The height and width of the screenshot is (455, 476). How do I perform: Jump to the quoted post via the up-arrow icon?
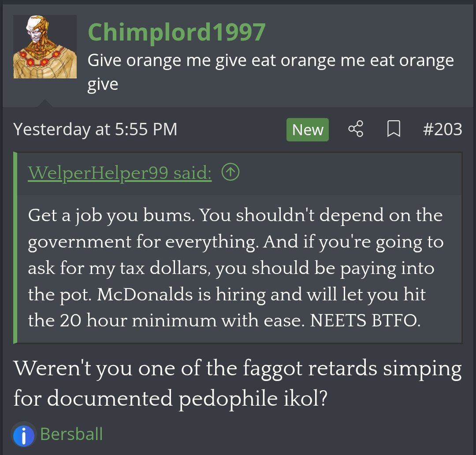[x=231, y=172]
